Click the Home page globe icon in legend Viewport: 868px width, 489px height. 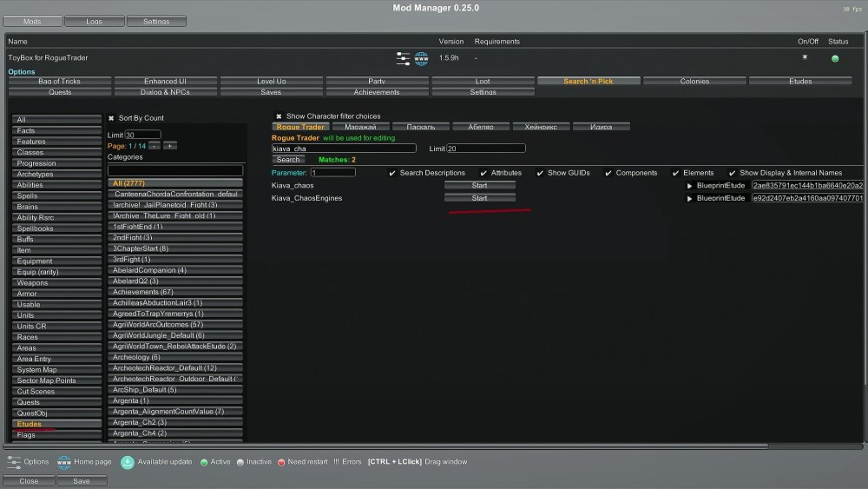click(63, 462)
